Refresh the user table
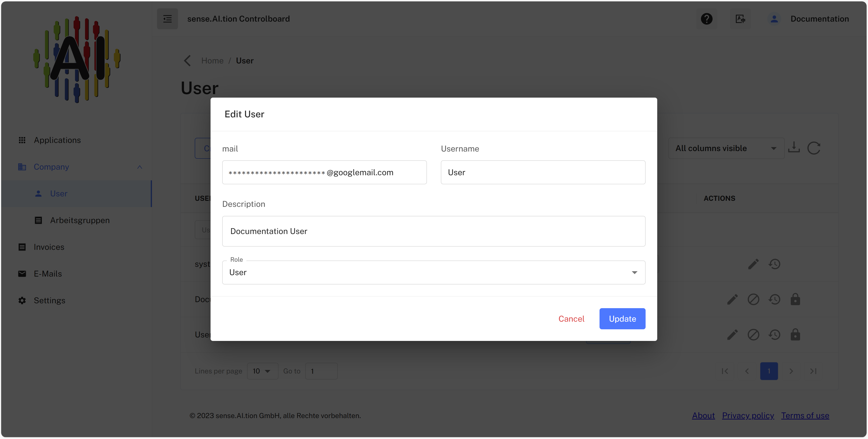This screenshot has width=868, height=439. 814,148
